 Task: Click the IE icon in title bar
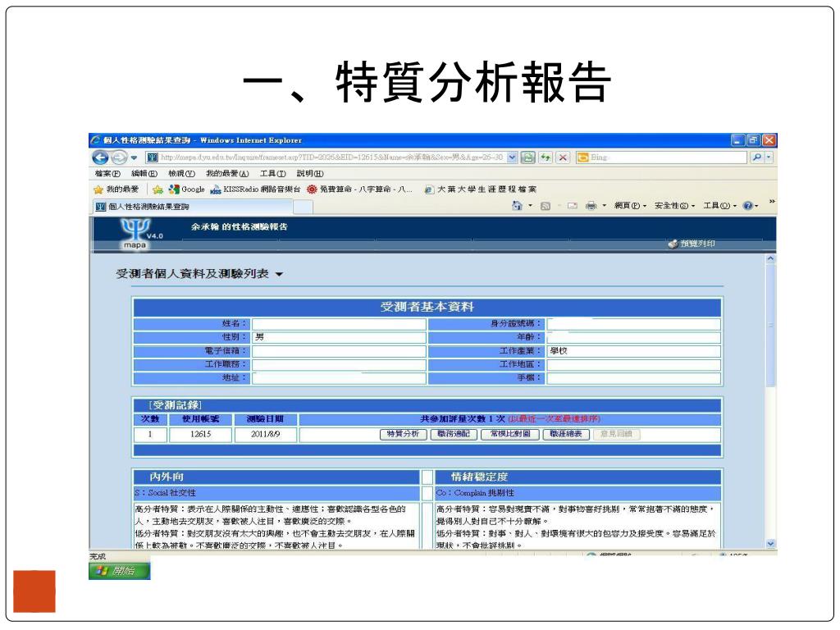95,140
